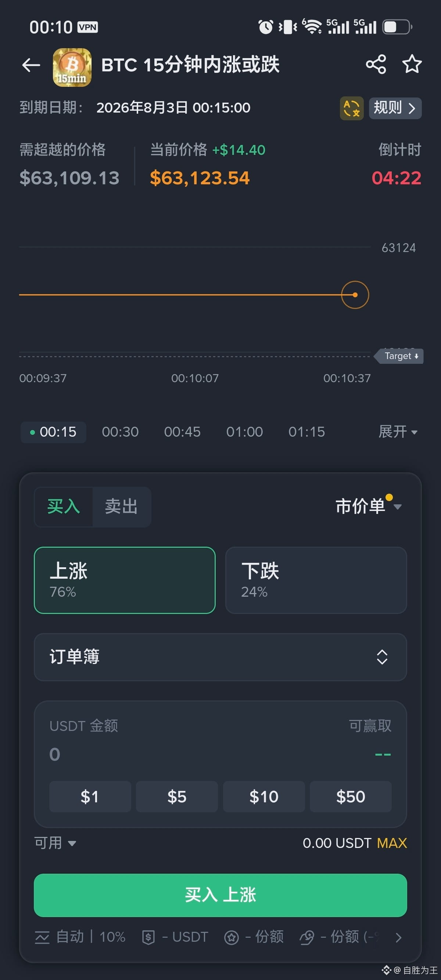Screen dimensions: 441x980
Task: Tap the 买入 上涨 button
Action: point(220,895)
